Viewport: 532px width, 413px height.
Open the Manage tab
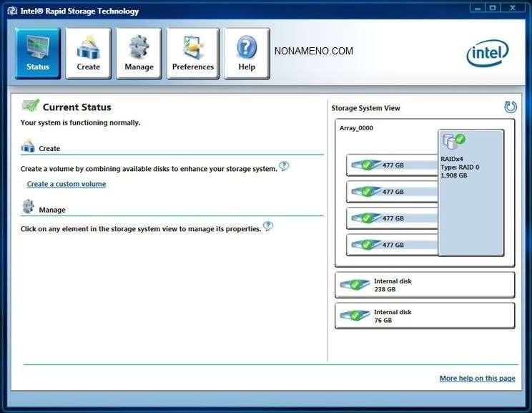coord(139,53)
